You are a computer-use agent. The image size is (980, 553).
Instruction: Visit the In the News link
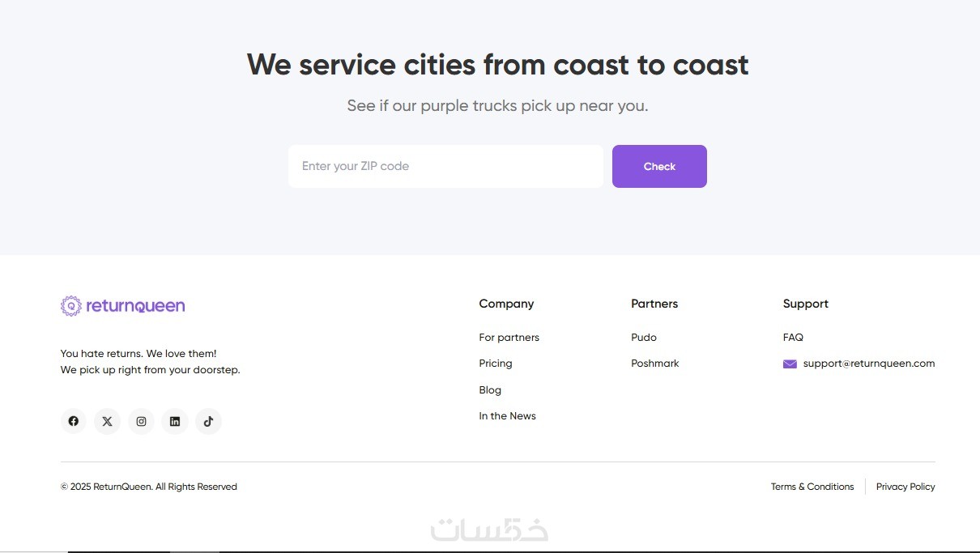click(x=507, y=416)
